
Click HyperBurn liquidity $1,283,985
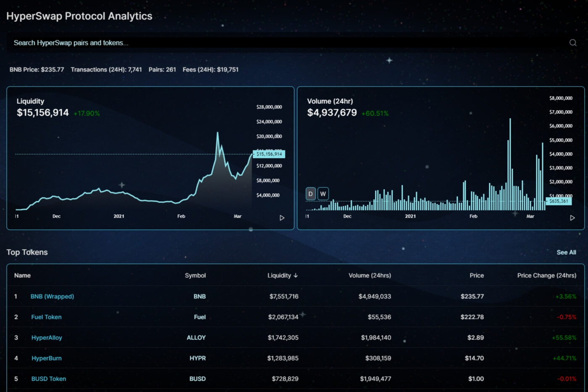(x=282, y=358)
